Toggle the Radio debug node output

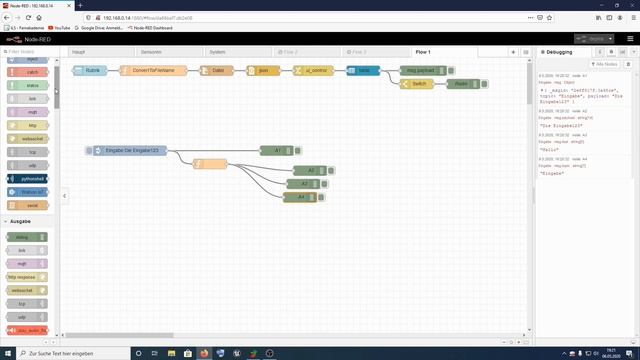(x=484, y=84)
